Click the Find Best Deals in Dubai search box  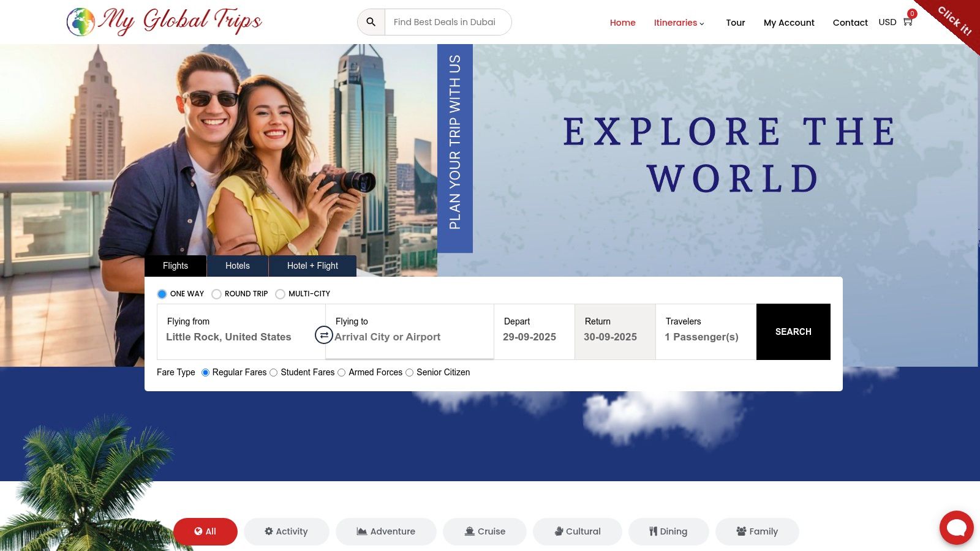[448, 22]
